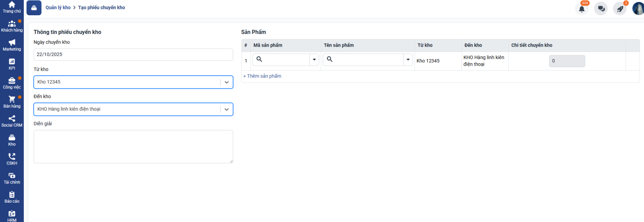
Task: Click the Diễn giải text area
Action: pyautogui.click(x=133, y=146)
